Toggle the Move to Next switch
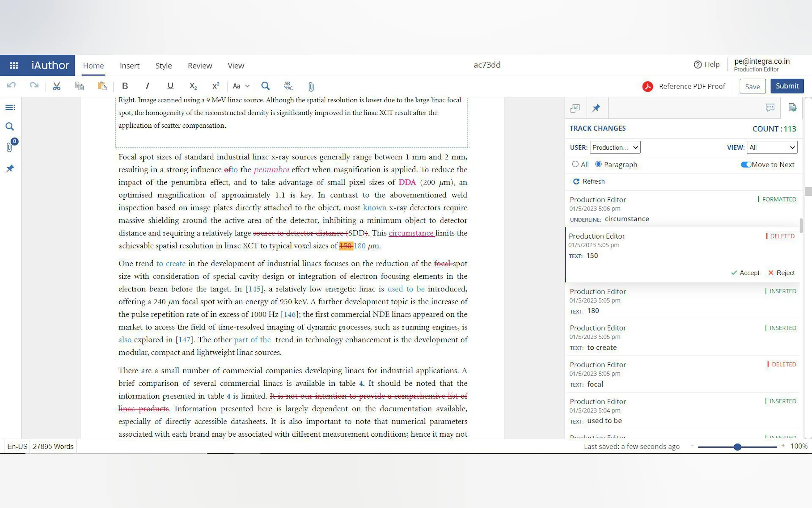The height and width of the screenshot is (508, 812). (x=746, y=165)
